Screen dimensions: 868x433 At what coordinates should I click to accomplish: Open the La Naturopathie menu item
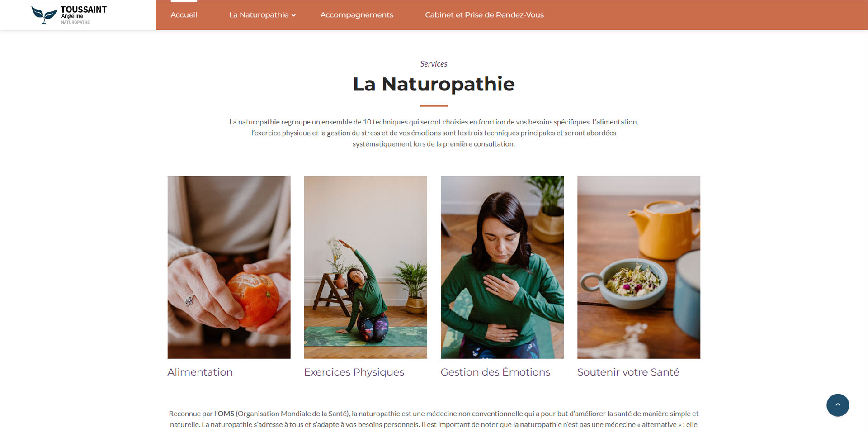[259, 15]
